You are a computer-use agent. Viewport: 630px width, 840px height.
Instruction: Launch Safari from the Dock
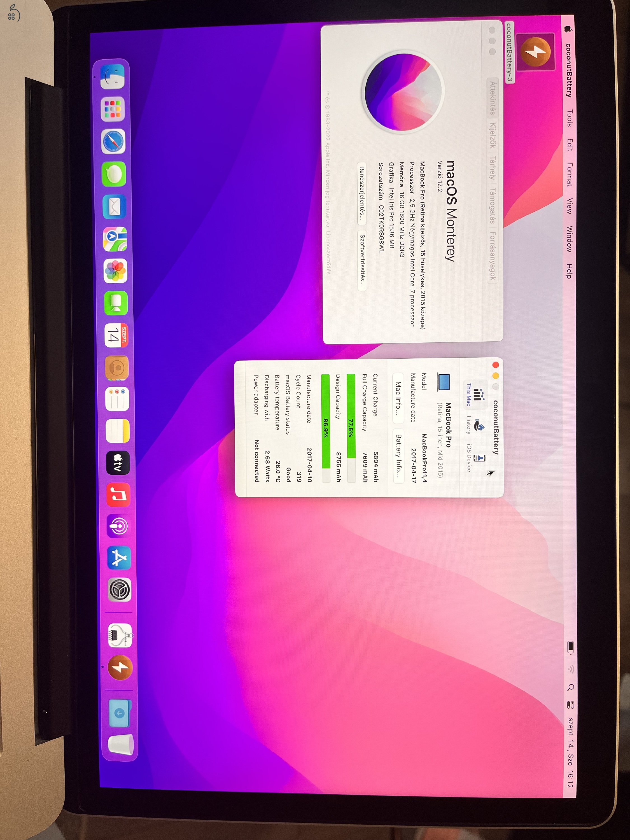tap(113, 141)
